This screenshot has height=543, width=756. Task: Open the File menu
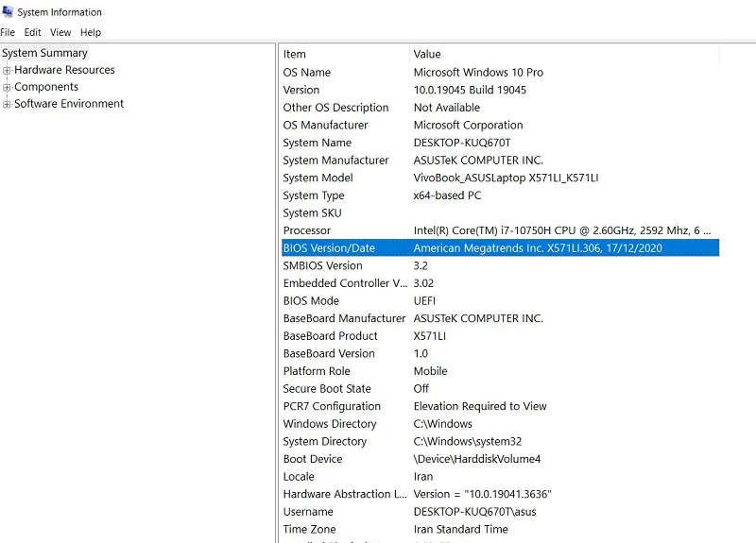tap(8, 32)
